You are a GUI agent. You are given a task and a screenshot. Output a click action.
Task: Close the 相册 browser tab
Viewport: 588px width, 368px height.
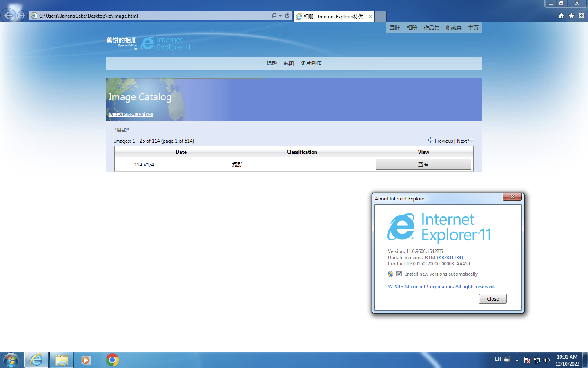click(x=370, y=16)
